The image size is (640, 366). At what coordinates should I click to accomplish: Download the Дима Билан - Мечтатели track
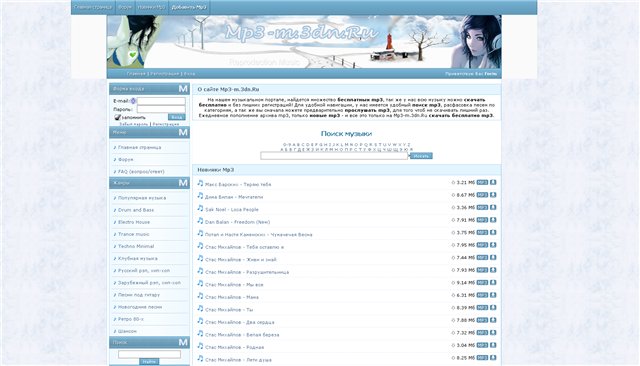pyautogui.click(x=493, y=195)
